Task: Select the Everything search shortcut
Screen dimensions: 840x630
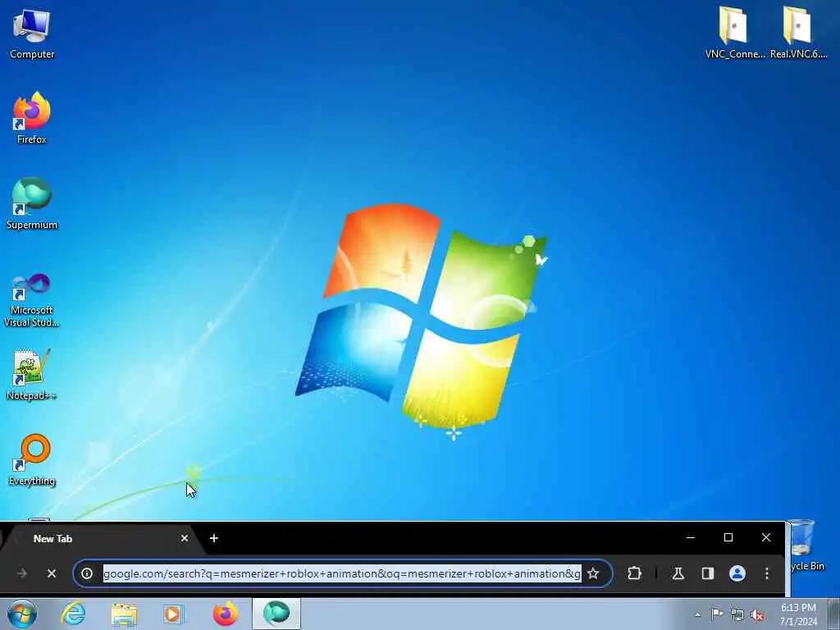Action: (32, 459)
